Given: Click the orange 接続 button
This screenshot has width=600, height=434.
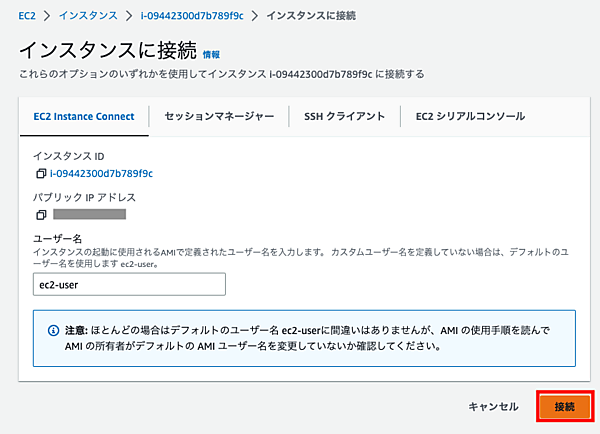Looking at the screenshot, I should [565, 407].
